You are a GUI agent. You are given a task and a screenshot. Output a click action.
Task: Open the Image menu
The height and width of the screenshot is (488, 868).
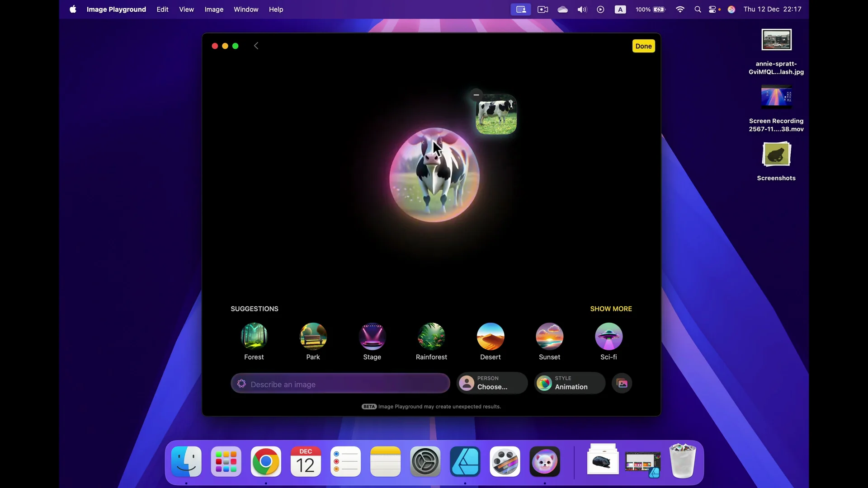213,9
